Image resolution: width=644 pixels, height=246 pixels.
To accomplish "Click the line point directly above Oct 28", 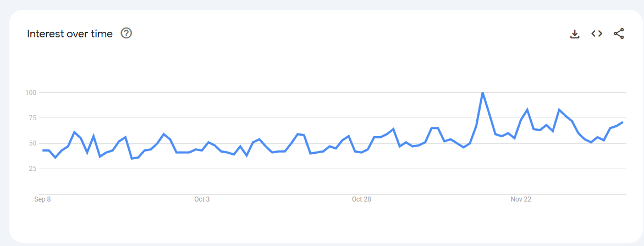I will (x=361, y=152).
